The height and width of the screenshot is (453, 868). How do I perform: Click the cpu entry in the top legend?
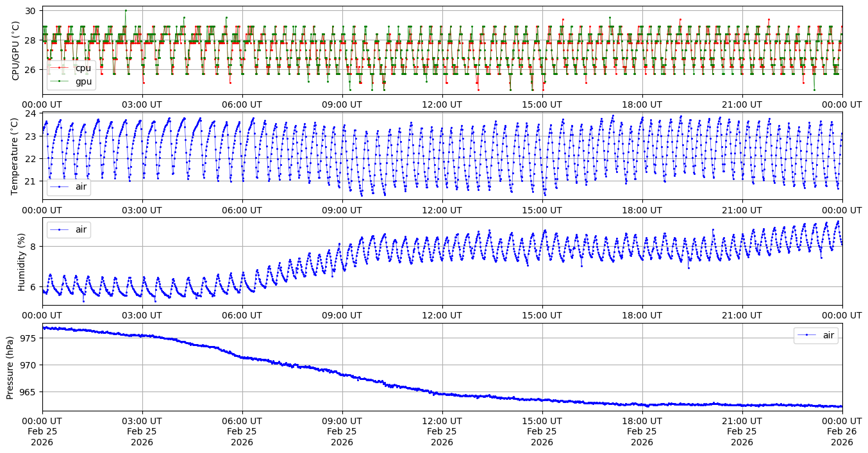[83, 69]
